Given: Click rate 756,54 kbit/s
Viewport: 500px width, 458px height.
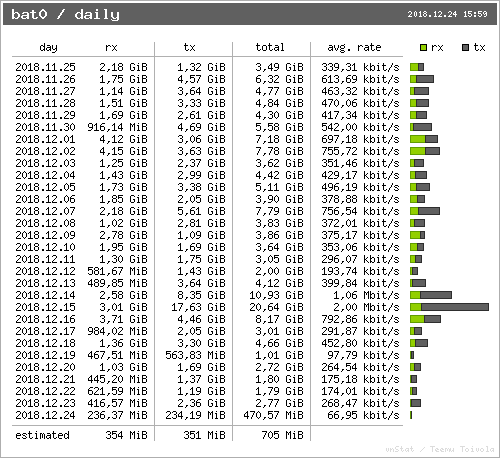Looking at the screenshot, I should point(360,211).
